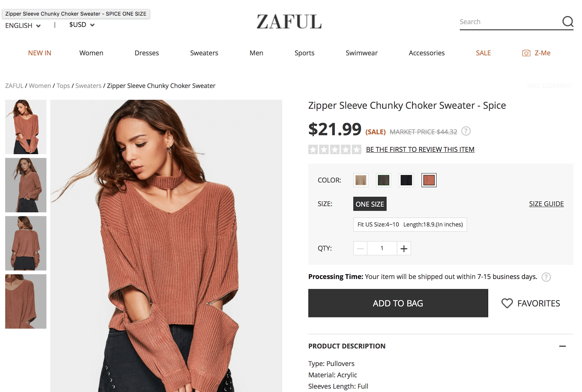Open the Sweaters menu

(204, 53)
